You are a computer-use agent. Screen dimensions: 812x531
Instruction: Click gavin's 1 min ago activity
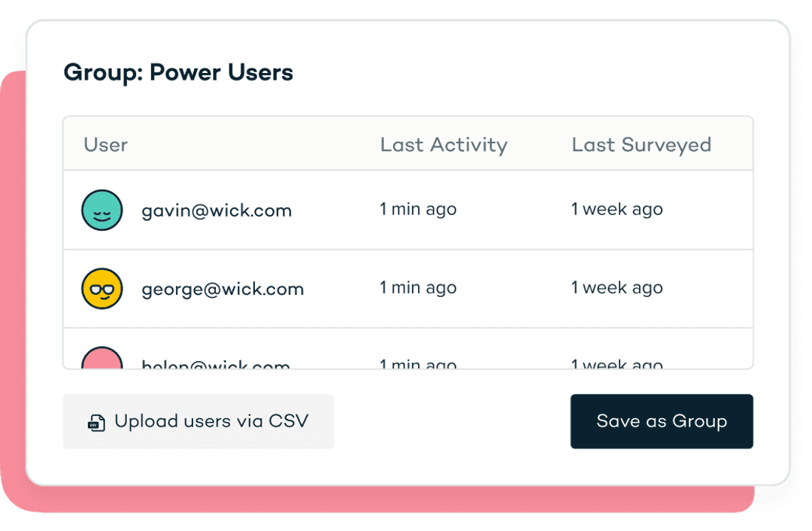[x=418, y=209]
